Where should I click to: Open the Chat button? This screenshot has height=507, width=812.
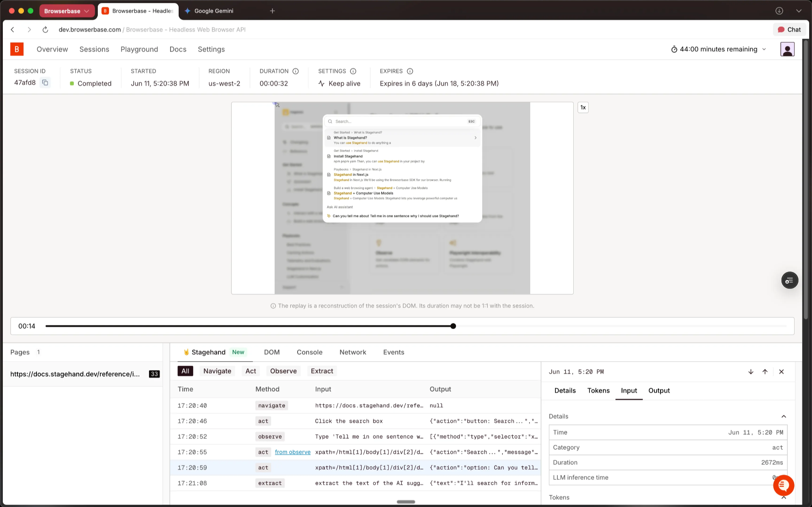789,30
